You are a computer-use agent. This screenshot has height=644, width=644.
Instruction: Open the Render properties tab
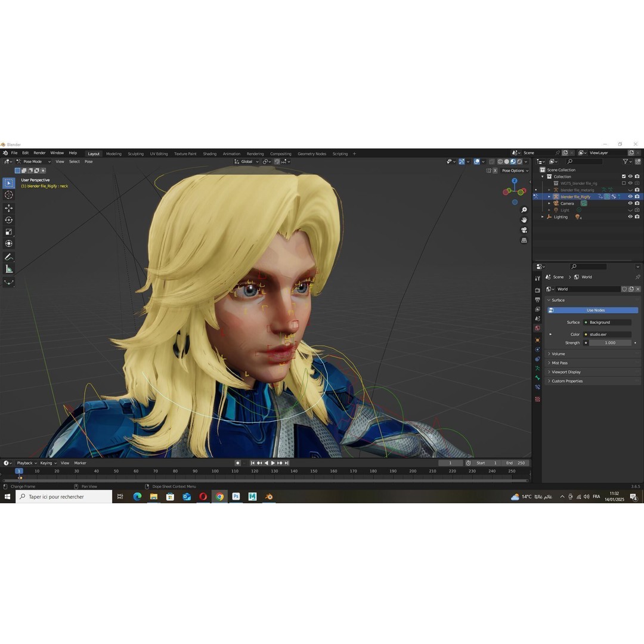537,290
